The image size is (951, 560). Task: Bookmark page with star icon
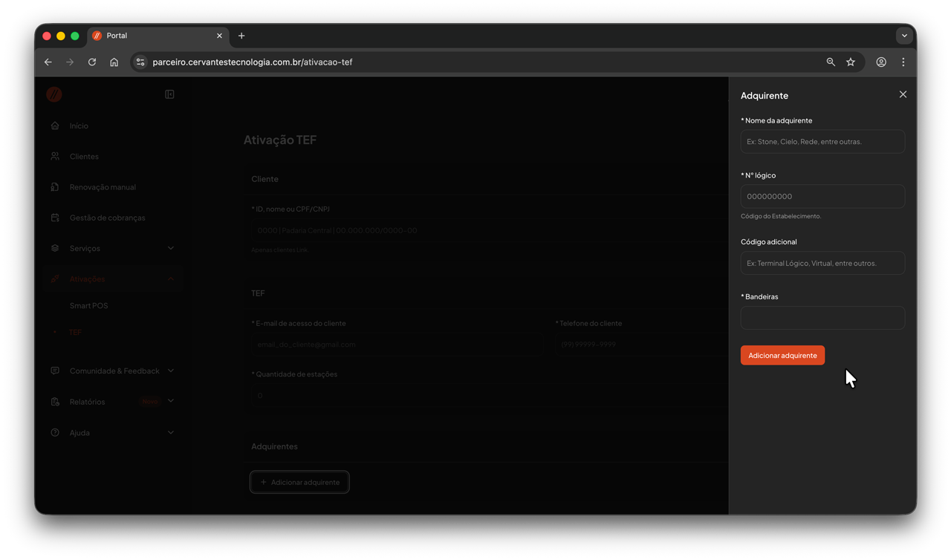(x=851, y=62)
